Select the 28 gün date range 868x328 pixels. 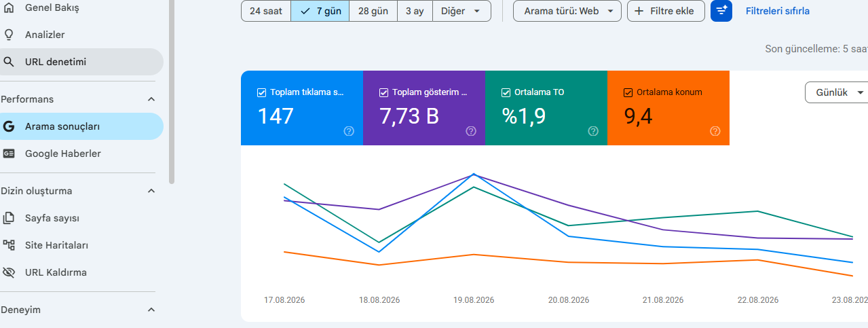coord(373,11)
